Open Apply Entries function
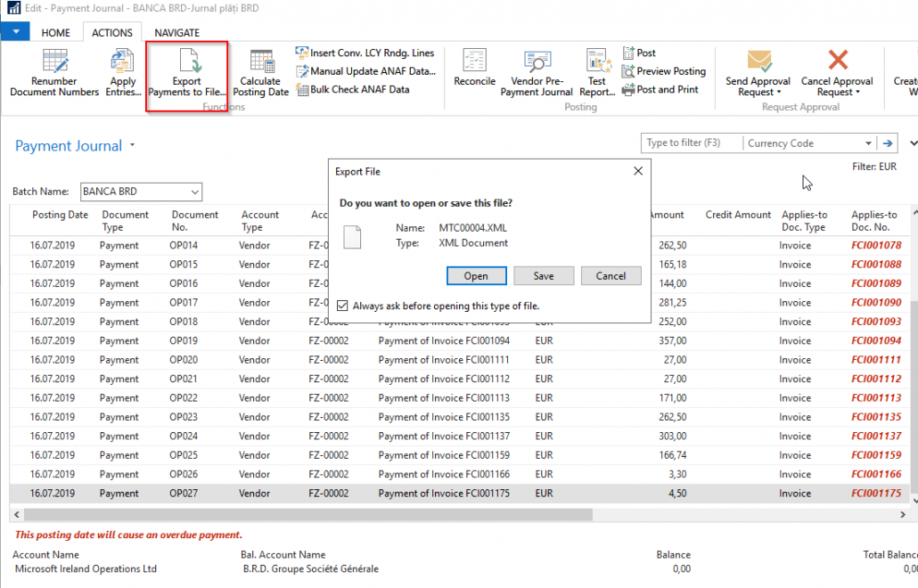The width and height of the screenshot is (918, 588). click(x=123, y=62)
